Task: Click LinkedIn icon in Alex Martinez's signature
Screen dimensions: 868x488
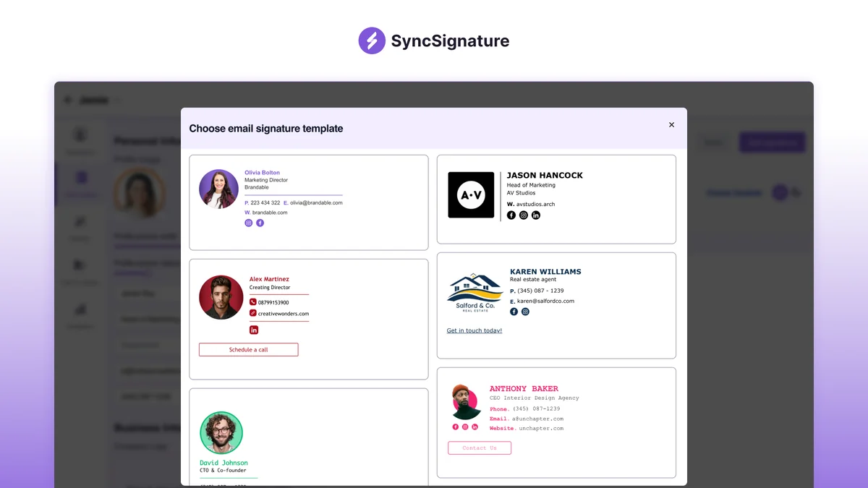Action: coord(254,329)
